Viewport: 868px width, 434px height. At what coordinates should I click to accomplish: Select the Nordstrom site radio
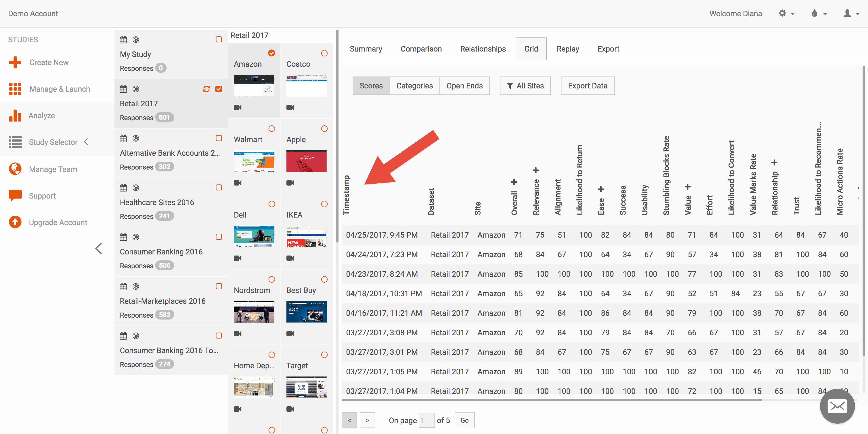[x=272, y=279]
